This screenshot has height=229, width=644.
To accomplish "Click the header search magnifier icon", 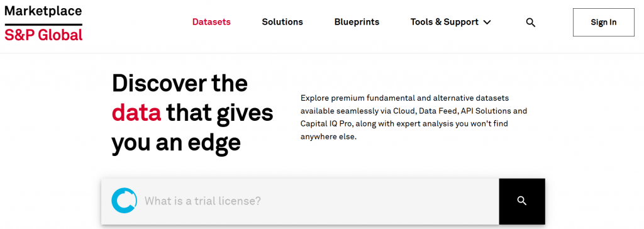I will pyautogui.click(x=531, y=23).
